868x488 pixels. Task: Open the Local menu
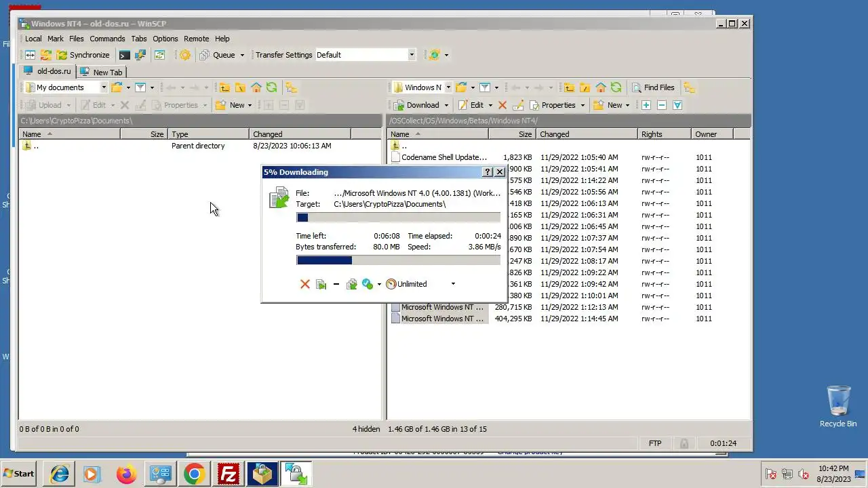pos(33,39)
